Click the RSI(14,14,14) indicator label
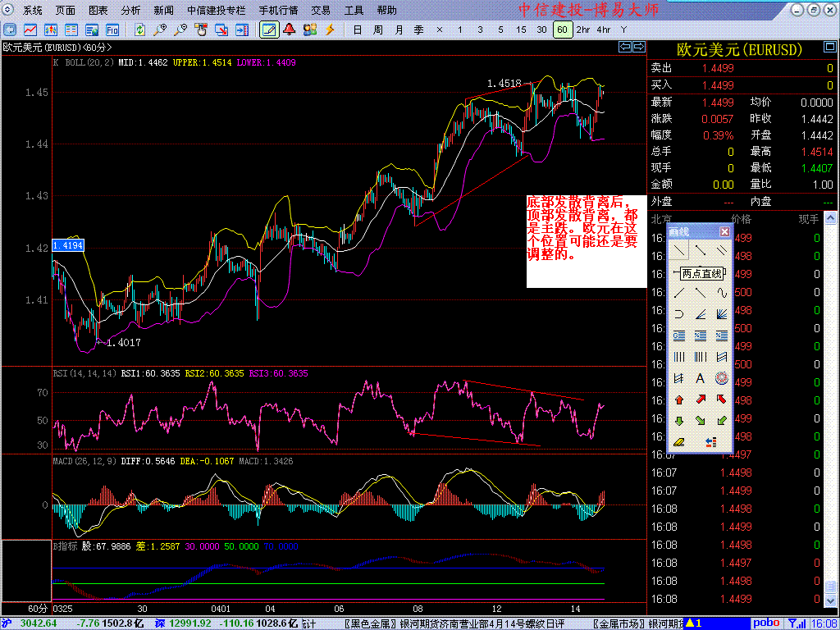Image resolution: width=840 pixels, height=630 pixels. click(x=84, y=373)
